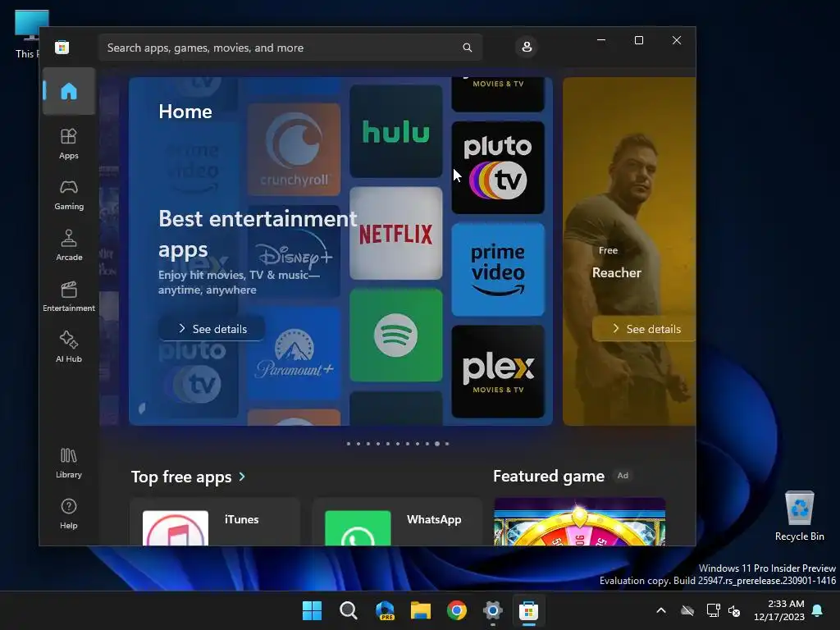Viewport: 840px width, 630px height.
Task: Click the OneDrive cloud tray icon
Action: click(x=687, y=610)
